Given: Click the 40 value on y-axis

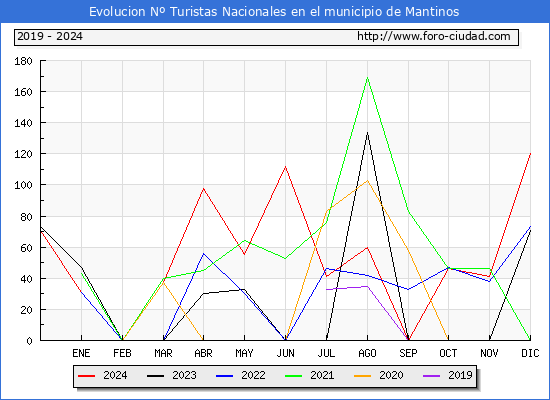Looking at the screenshot, I should tap(26, 279).
